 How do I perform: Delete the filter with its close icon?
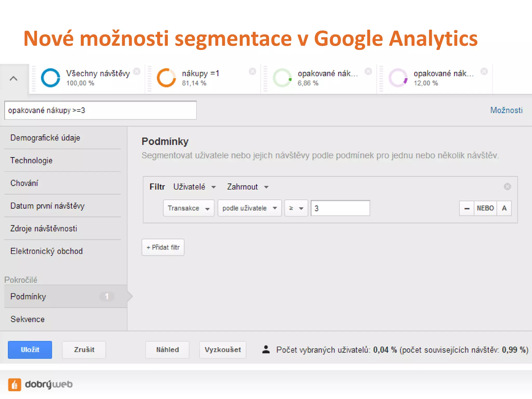point(507,187)
